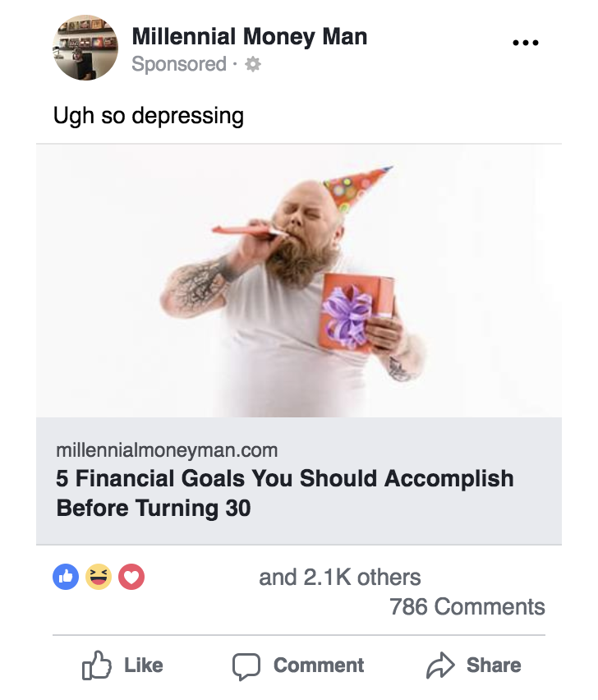Click the laughing Haha reaction icon

tap(99, 577)
